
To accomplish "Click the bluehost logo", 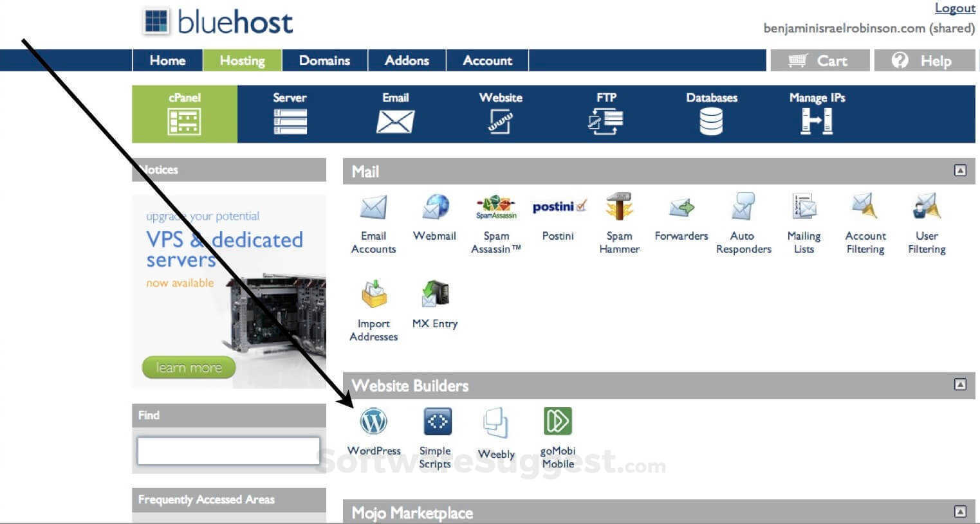I will point(218,22).
